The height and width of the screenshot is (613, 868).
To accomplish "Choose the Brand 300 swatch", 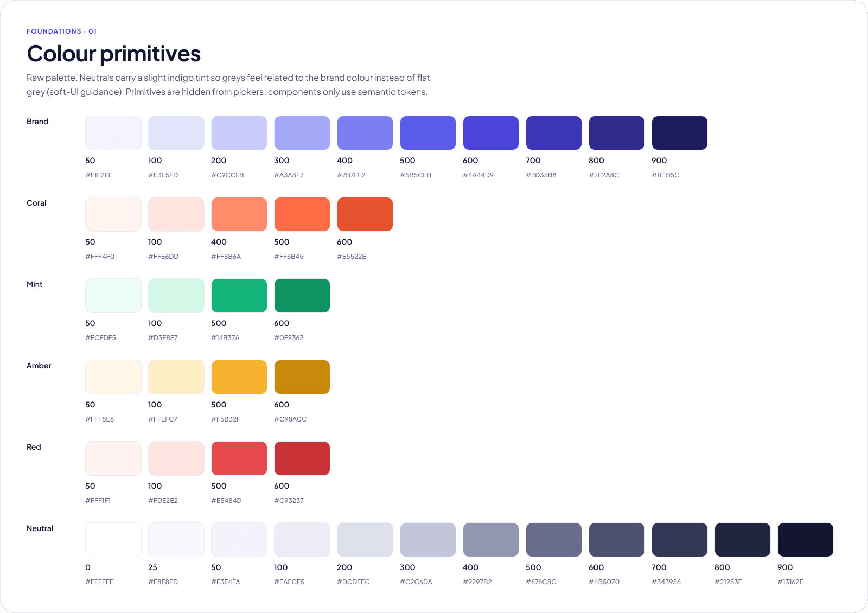I will point(302,133).
